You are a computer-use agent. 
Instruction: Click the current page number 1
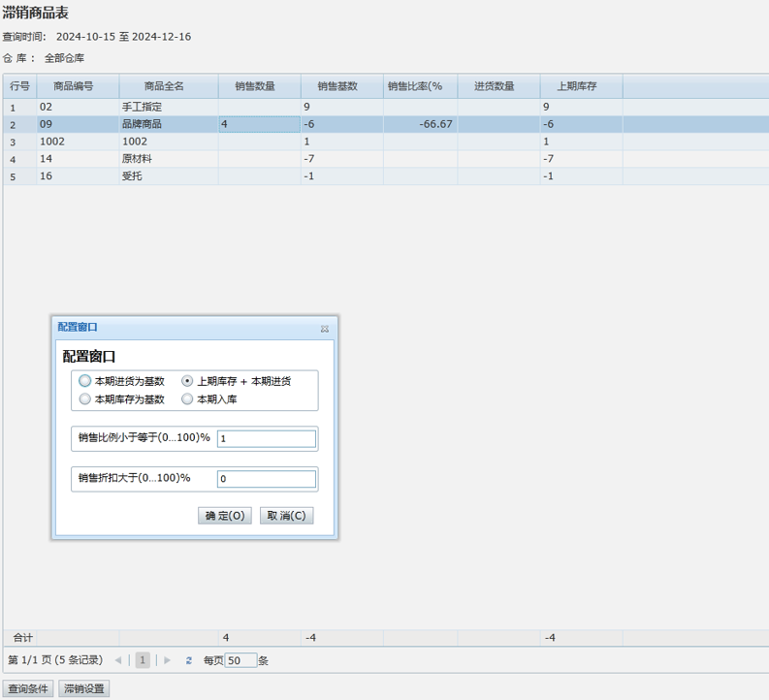click(x=143, y=660)
